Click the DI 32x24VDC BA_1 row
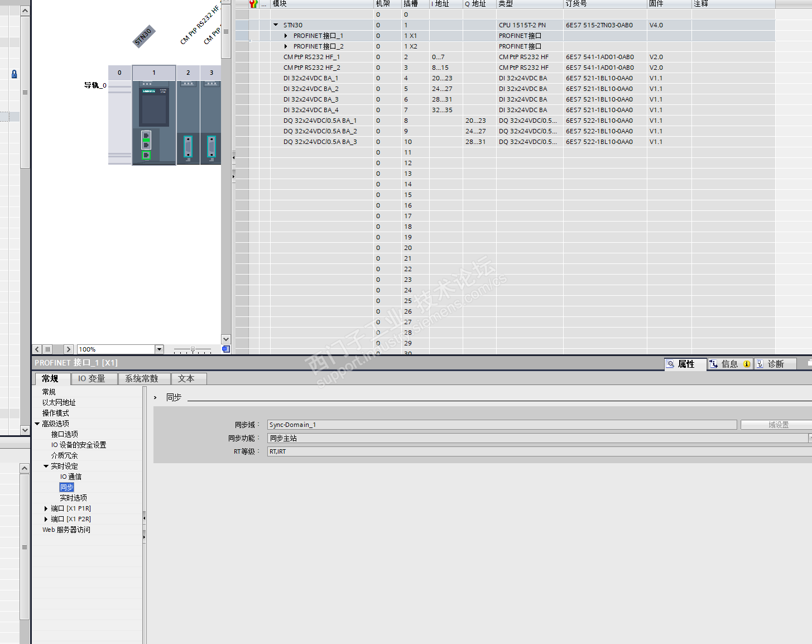The image size is (812, 644). coord(505,78)
